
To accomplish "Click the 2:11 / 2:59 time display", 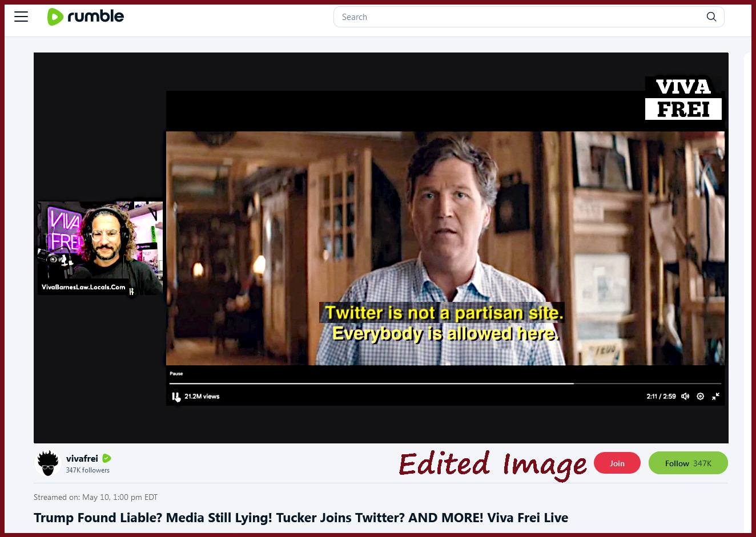I will [661, 396].
